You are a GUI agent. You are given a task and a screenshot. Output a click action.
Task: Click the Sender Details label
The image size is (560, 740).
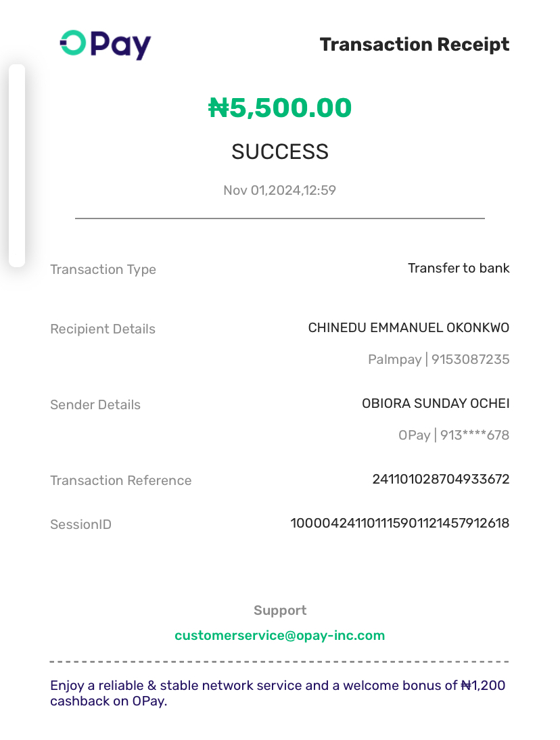click(95, 404)
